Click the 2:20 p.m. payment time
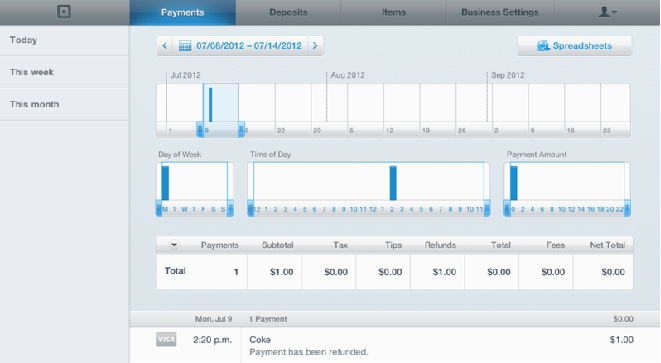661x363 pixels. (x=212, y=339)
